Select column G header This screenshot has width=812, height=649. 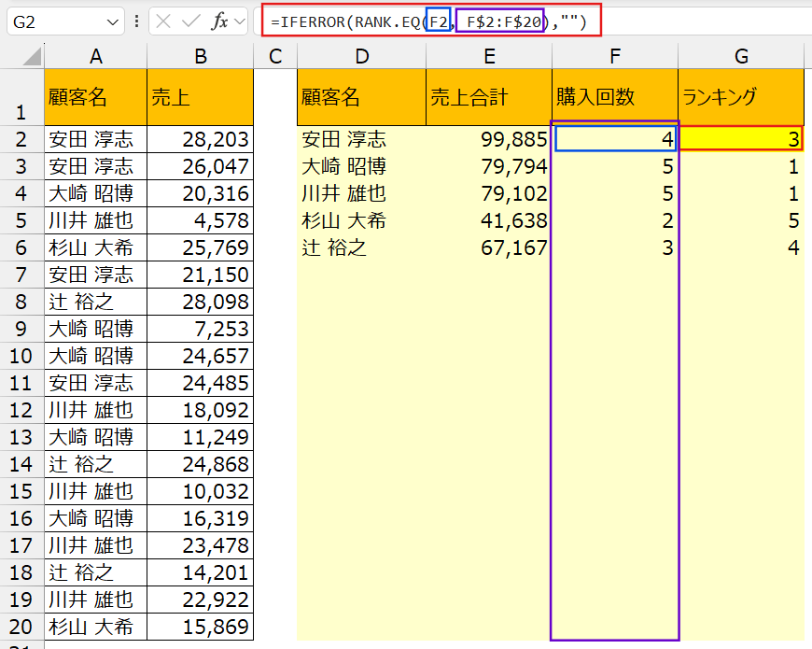pos(741,57)
